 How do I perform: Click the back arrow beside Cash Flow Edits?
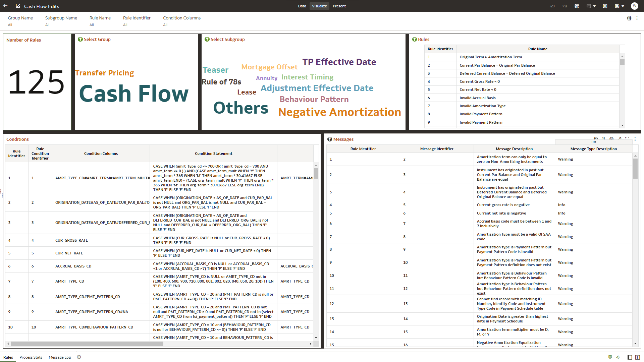(x=5, y=6)
